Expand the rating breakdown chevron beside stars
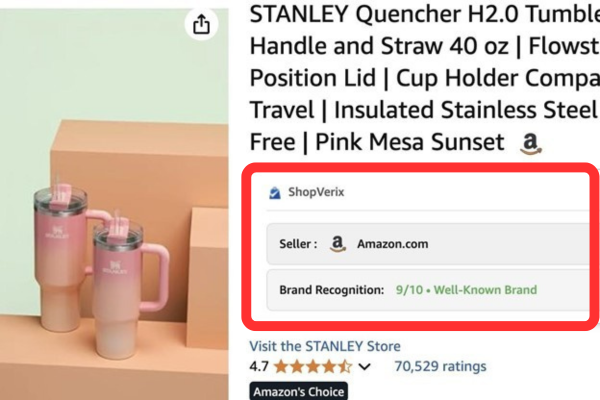Viewport: 600px width, 400px height. [364, 367]
